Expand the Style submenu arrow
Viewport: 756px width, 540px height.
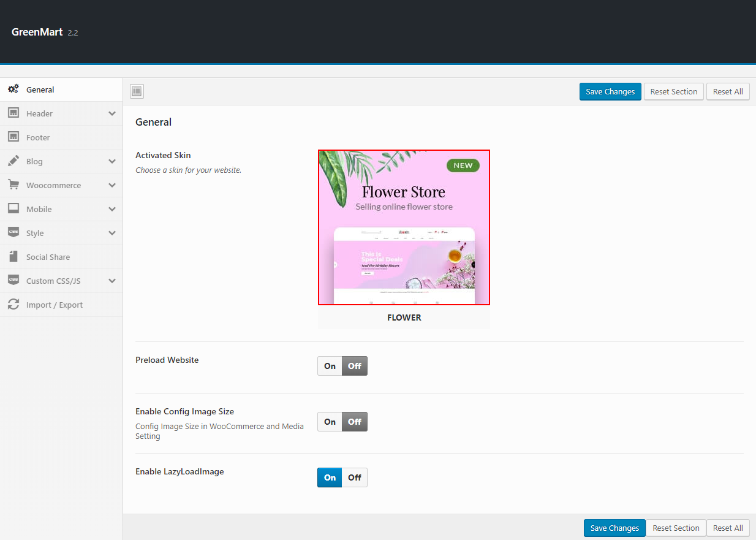point(112,233)
